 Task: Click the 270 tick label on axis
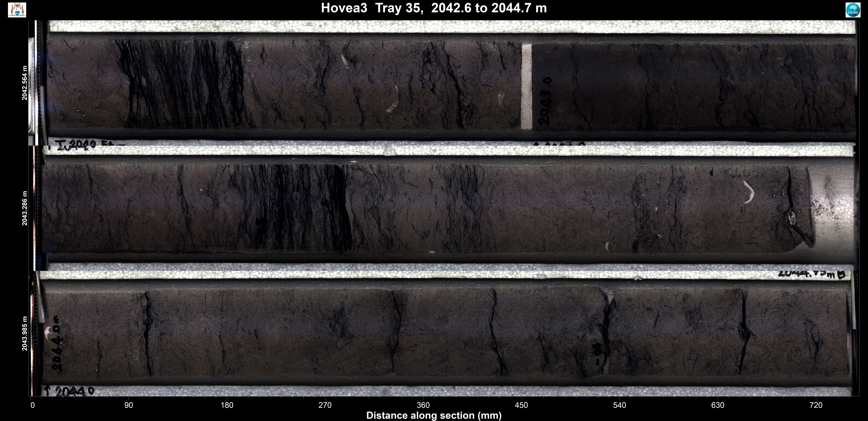(x=325, y=405)
